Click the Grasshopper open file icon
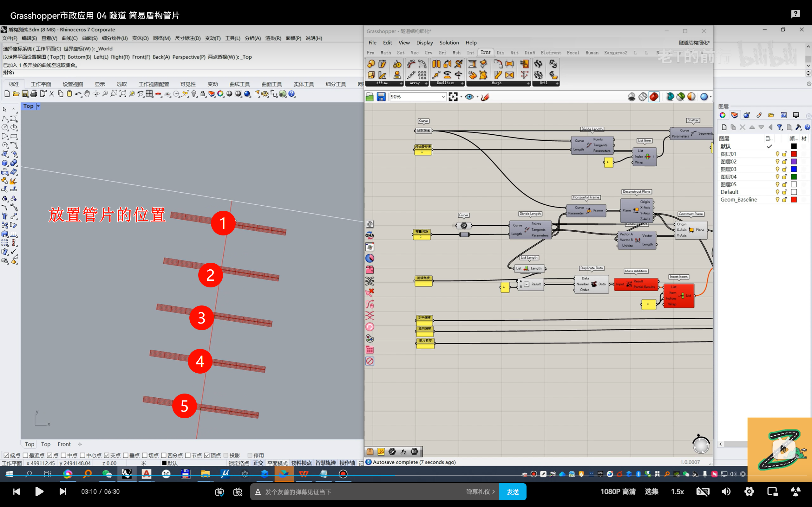The height and width of the screenshot is (507, 812). [370, 97]
